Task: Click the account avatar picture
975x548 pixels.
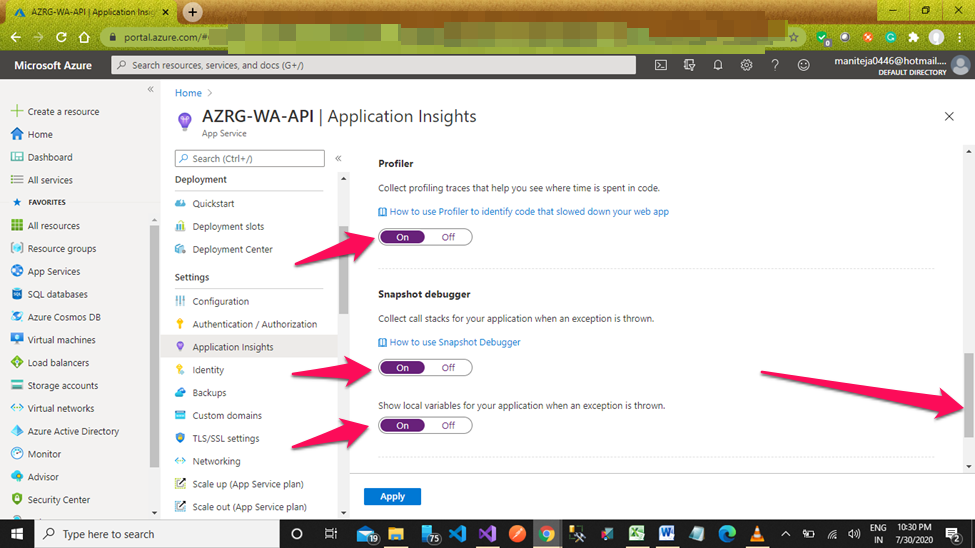Action: point(961,65)
